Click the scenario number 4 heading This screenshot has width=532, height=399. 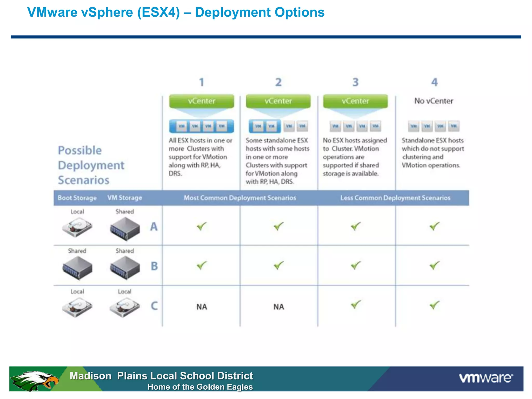tap(435, 82)
